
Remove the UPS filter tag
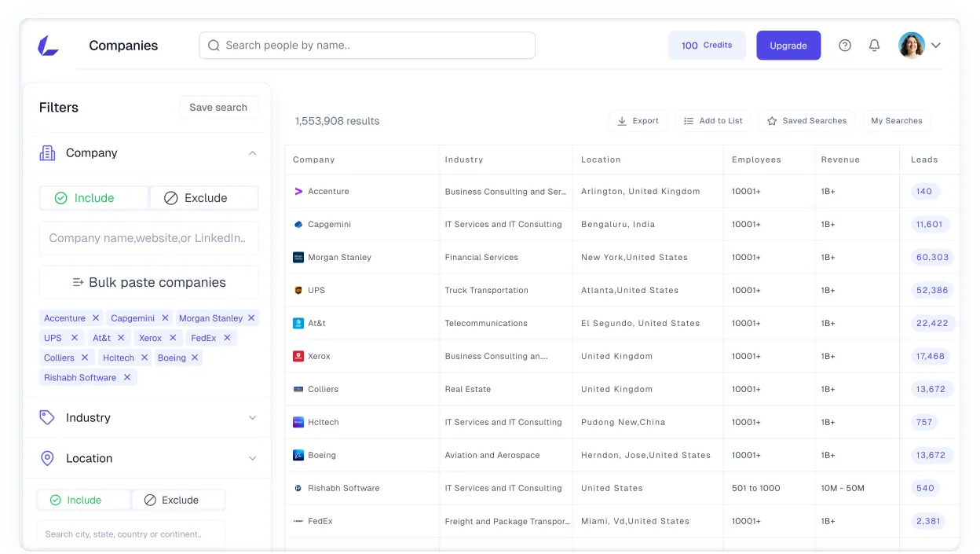(75, 338)
